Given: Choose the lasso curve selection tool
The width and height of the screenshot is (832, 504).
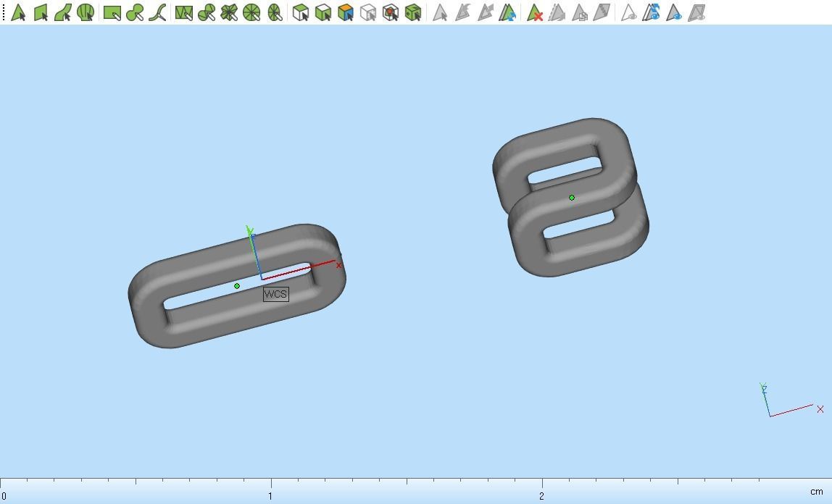Looking at the screenshot, I should [x=157, y=12].
